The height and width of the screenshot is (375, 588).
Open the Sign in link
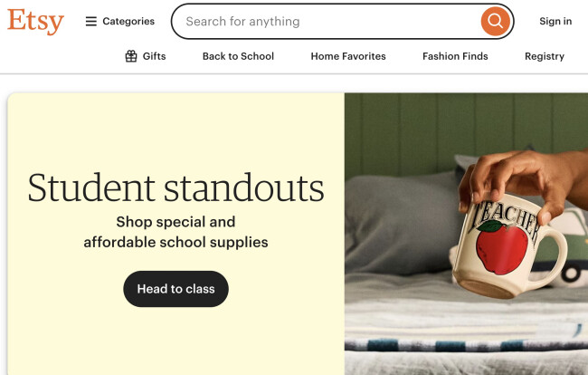tap(555, 22)
